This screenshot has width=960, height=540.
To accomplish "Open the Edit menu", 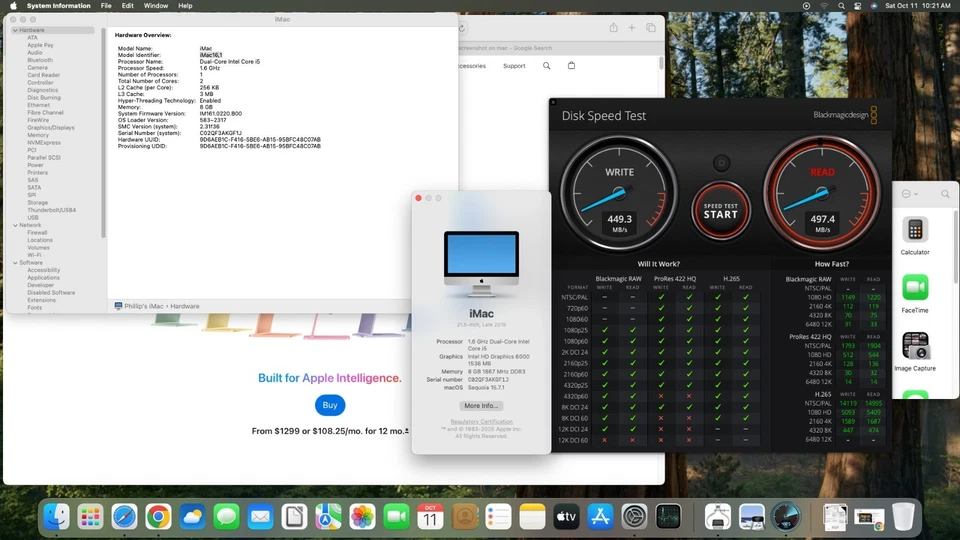I will [127, 6].
